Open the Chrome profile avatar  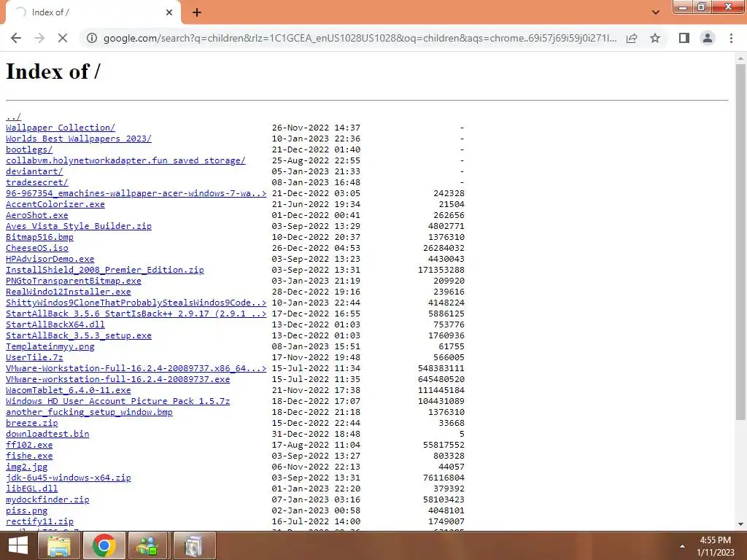click(708, 38)
